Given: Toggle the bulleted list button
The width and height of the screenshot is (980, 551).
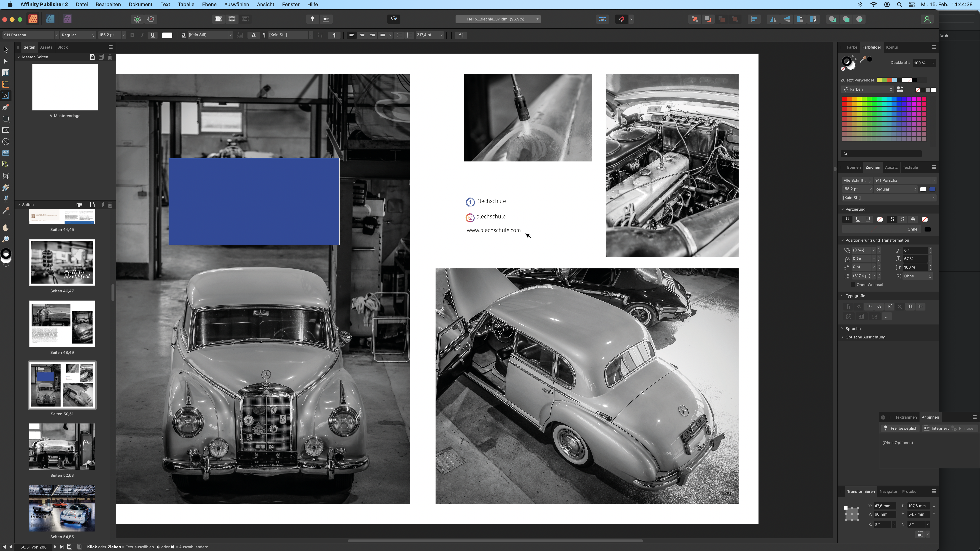Looking at the screenshot, I should pyautogui.click(x=399, y=35).
